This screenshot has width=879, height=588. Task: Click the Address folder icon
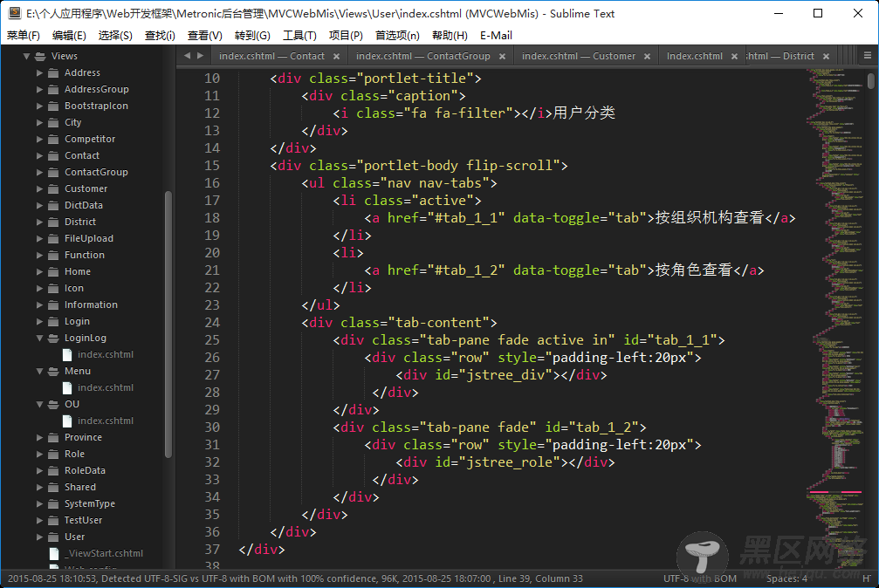point(53,73)
